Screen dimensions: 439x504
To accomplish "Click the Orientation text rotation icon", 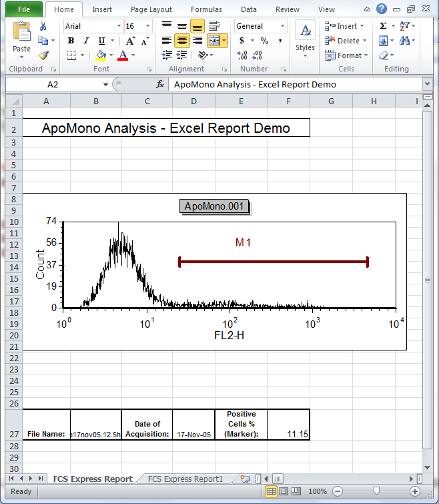I will (x=203, y=55).
